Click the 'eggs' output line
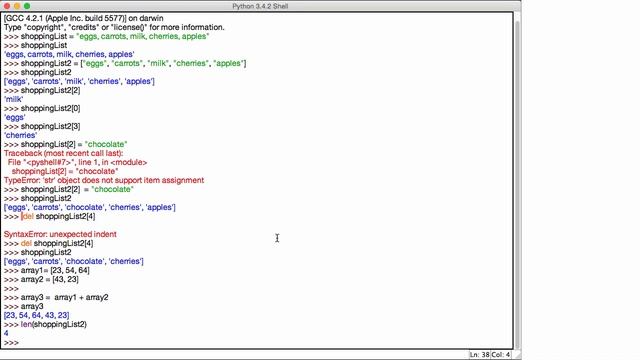 click(15, 117)
